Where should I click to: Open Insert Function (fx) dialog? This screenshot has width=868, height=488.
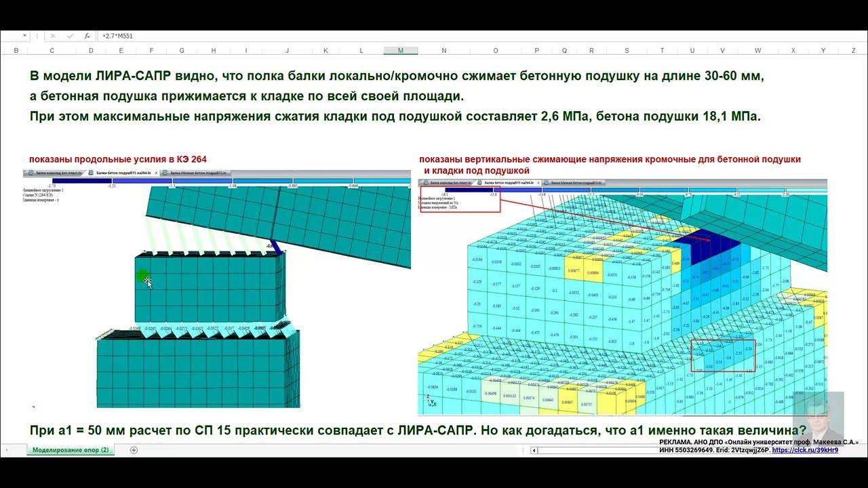click(87, 36)
